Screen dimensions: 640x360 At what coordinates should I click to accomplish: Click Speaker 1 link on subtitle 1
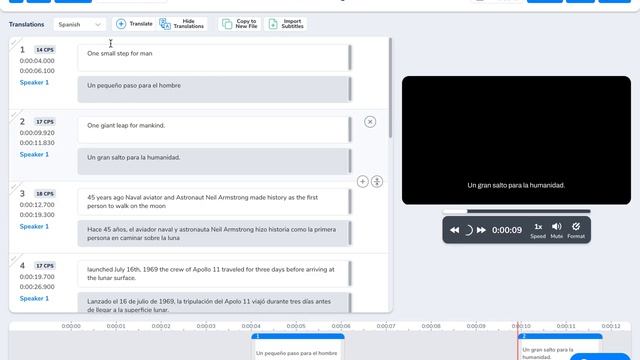tap(34, 82)
